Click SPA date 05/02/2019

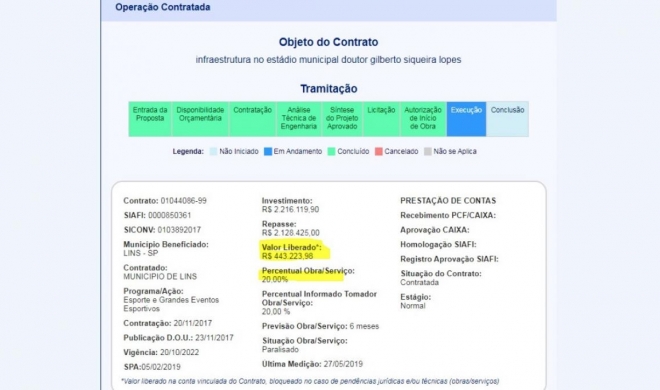[x=161, y=367]
